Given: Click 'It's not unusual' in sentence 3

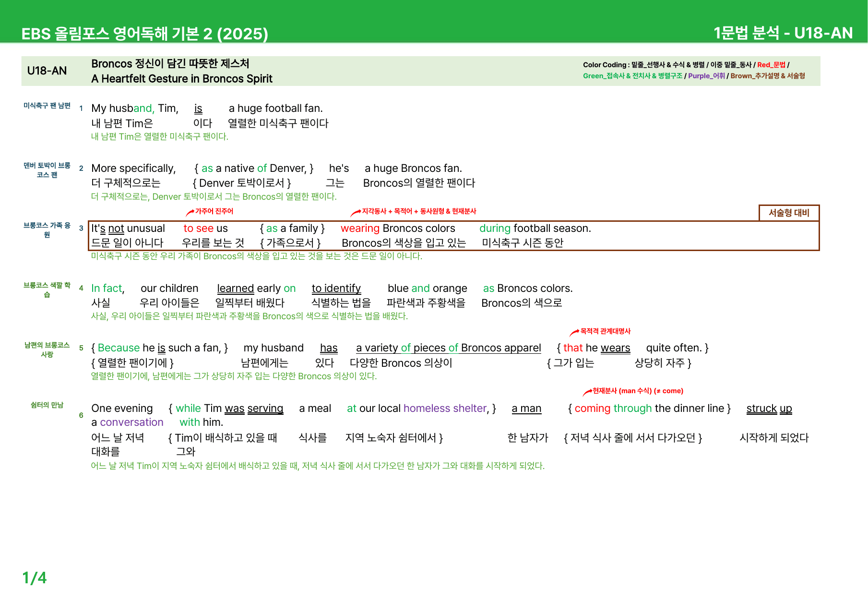Looking at the screenshot, I should point(128,229).
